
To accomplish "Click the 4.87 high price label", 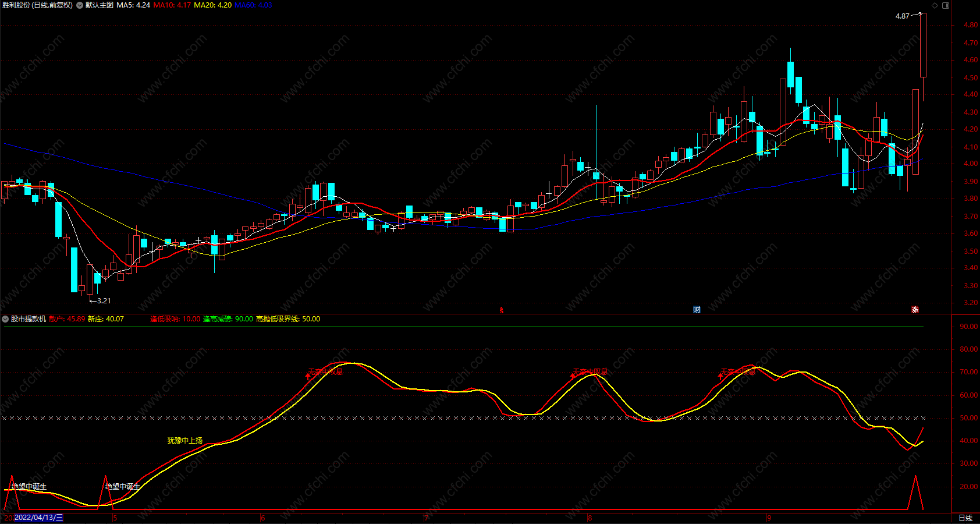I will coord(902,16).
